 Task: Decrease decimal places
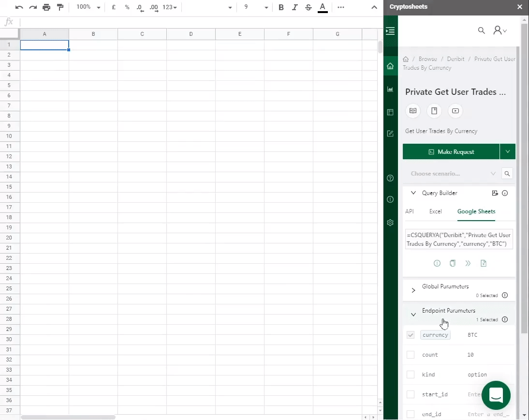point(140,7)
